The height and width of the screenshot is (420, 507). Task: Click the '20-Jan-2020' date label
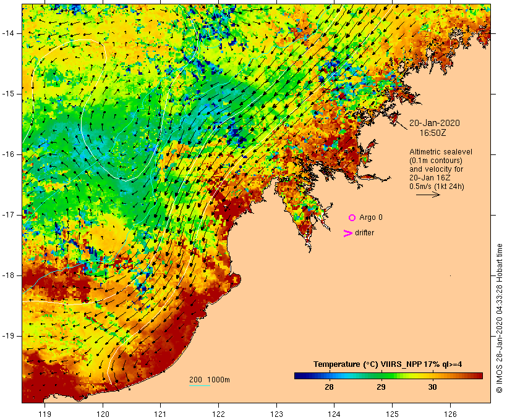pos(434,123)
